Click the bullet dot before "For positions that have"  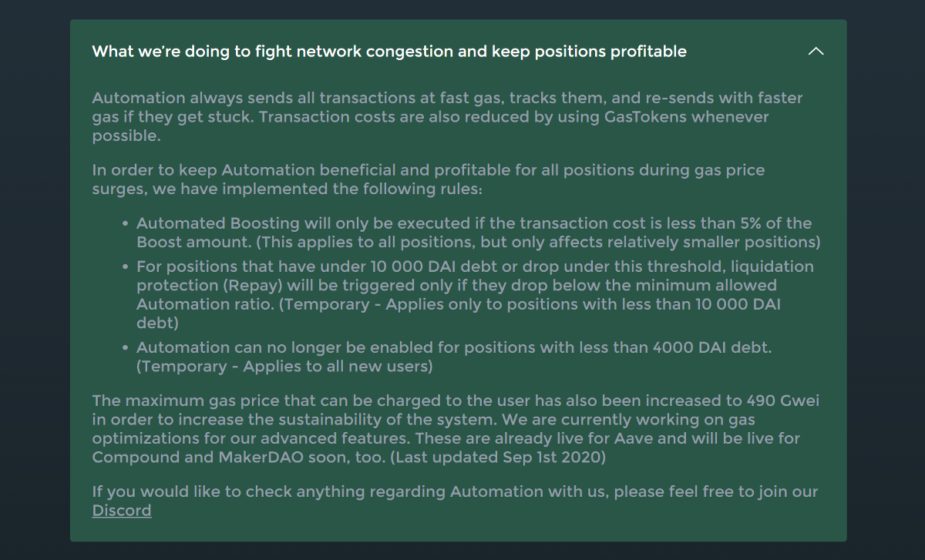coord(125,267)
